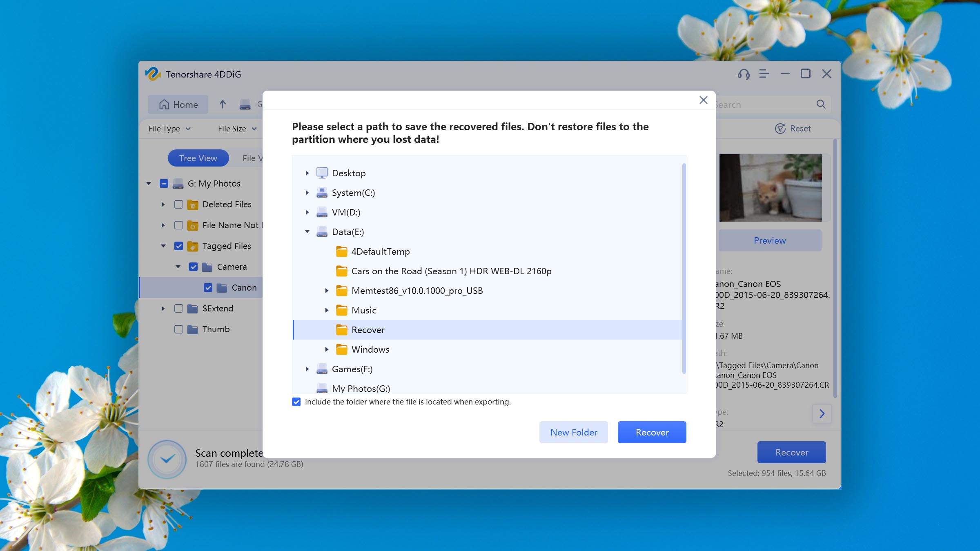Check the Thumb checkbox
Viewport: 980px width, 551px height.
(178, 329)
